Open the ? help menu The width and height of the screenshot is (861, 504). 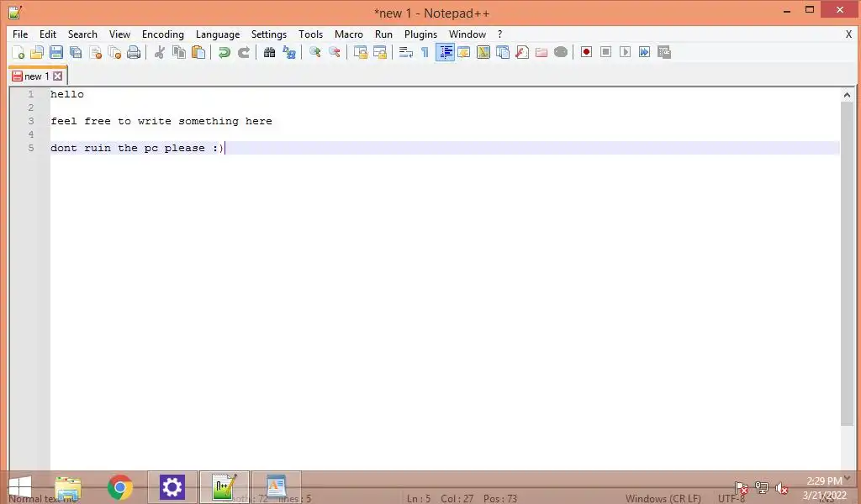499,34
